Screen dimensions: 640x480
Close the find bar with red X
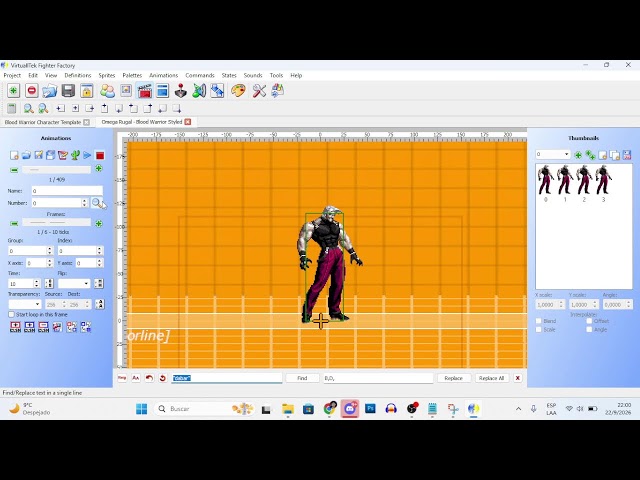[518, 378]
